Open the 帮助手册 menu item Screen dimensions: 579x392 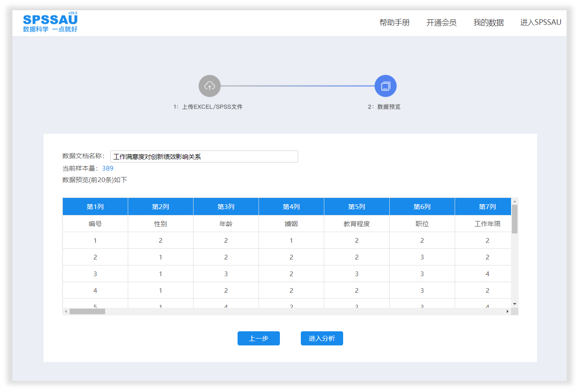[394, 22]
